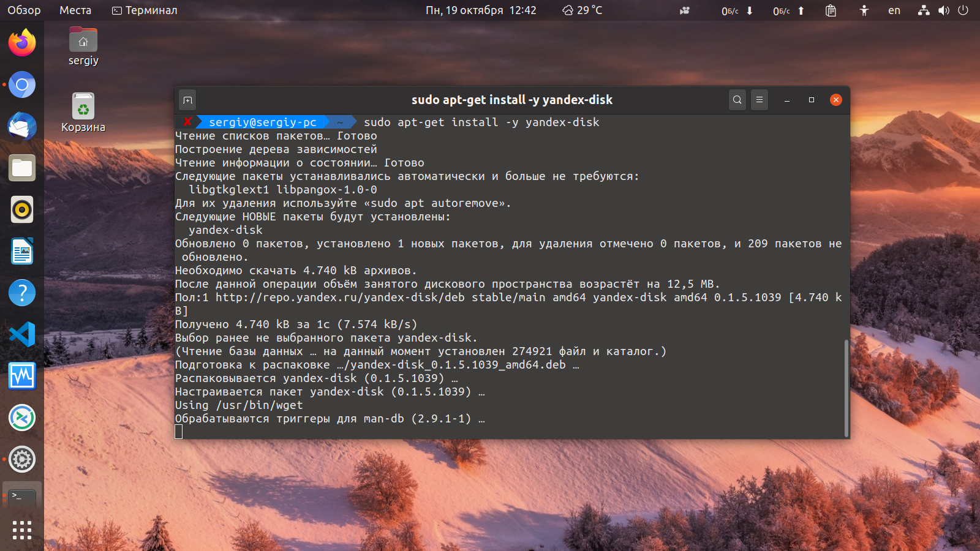Select the Terminal icon in the dock
980x551 pixels.
click(x=22, y=497)
